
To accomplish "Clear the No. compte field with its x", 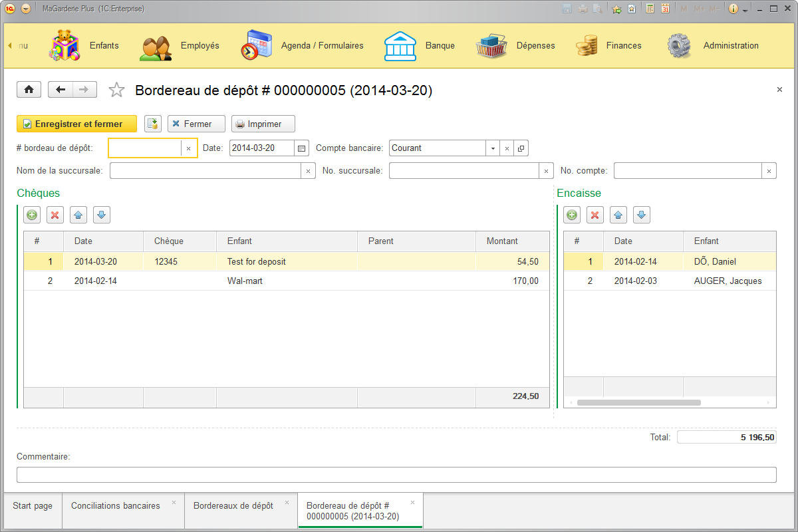I will click(769, 170).
